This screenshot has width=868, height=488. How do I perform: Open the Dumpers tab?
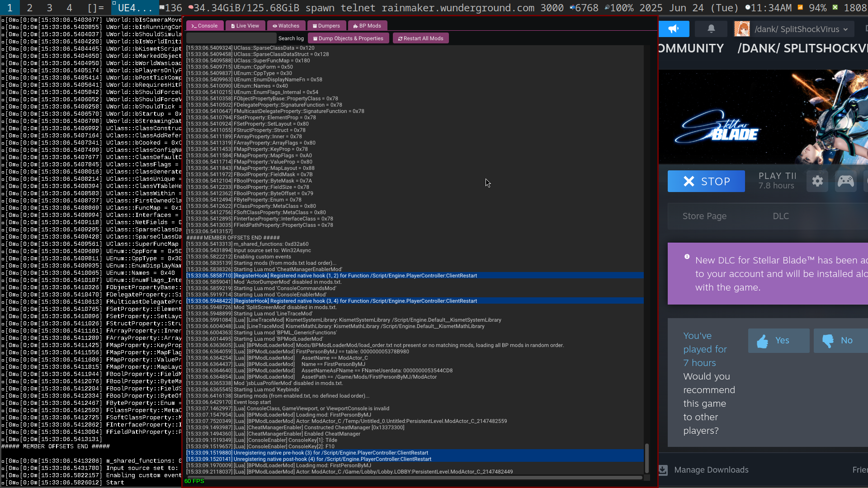point(326,26)
